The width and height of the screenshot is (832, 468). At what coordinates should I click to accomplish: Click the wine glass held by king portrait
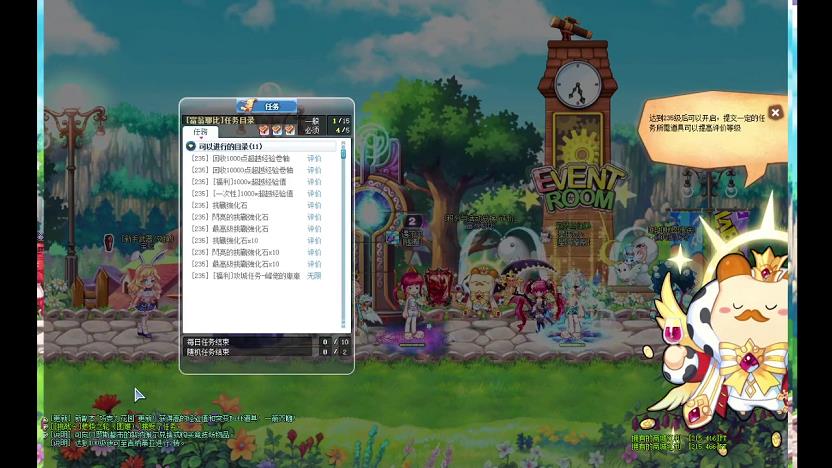pyautogui.click(x=671, y=332)
